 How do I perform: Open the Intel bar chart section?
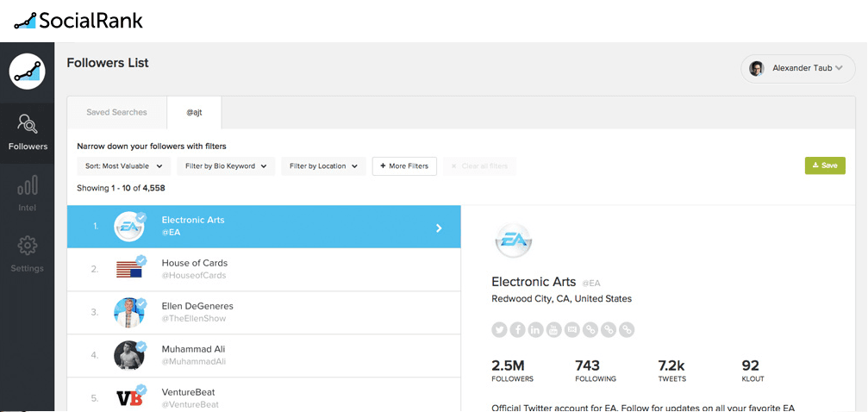click(27, 193)
